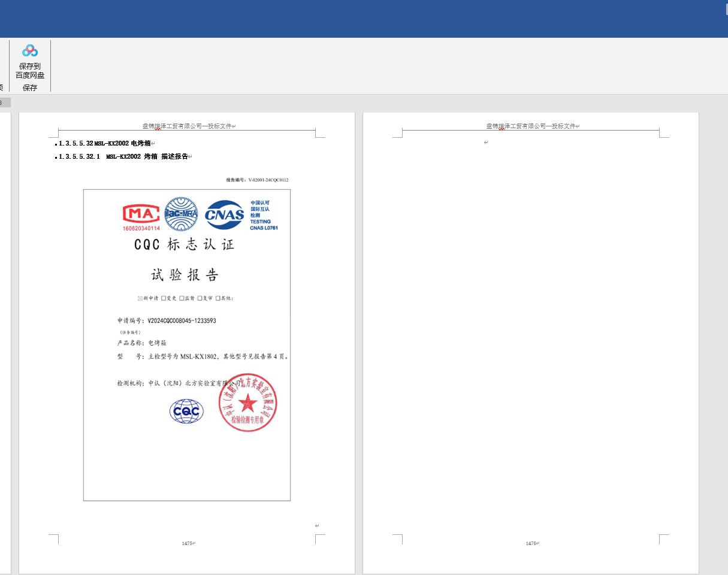
Task: Click the 复审 checkbox in report
Action: point(200,298)
